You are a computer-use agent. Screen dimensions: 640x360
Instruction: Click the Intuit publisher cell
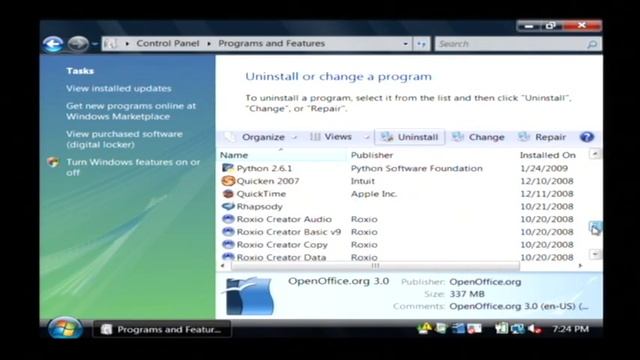coord(363,181)
